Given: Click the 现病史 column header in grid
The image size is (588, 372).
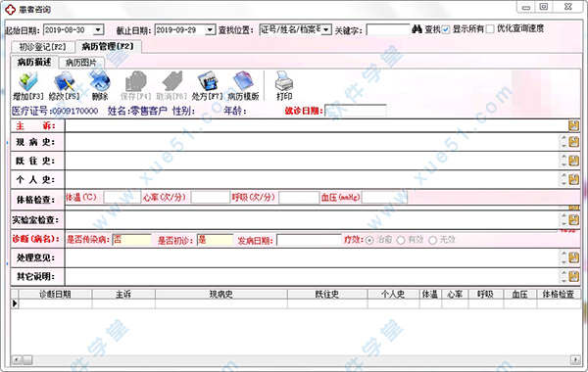Looking at the screenshot, I should (221, 295).
